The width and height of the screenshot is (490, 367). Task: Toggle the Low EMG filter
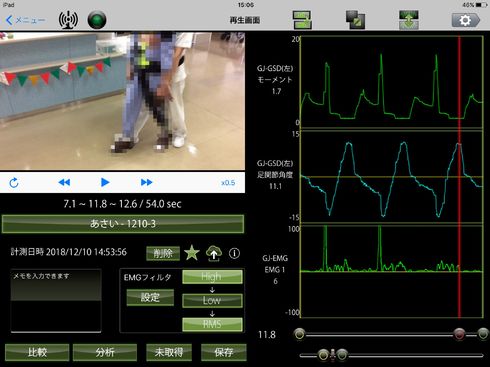pyautogui.click(x=212, y=300)
